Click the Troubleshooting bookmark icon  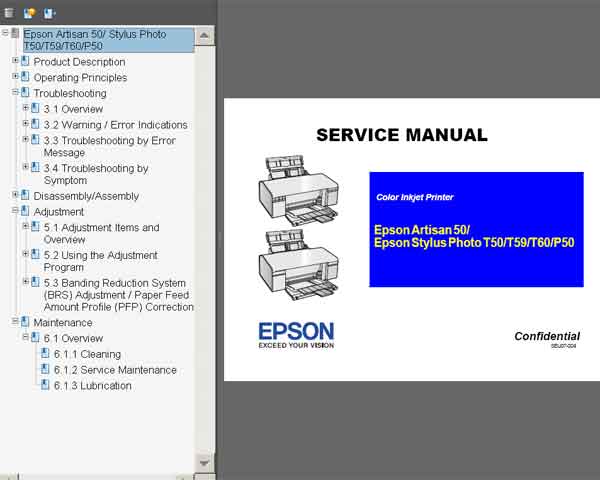point(25,92)
